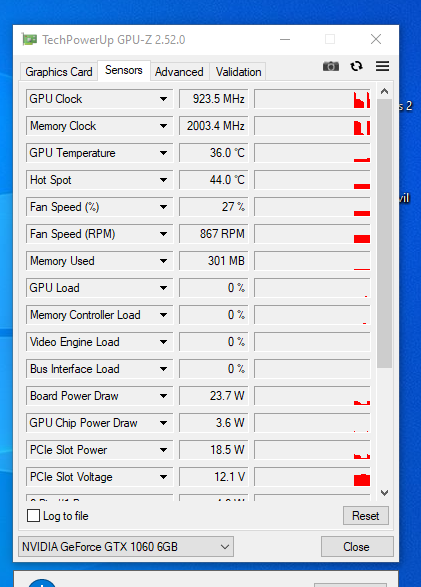The height and width of the screenshot is (587, 421).
Task: Minimize the GPU-Z window
Action: [285, 39]
